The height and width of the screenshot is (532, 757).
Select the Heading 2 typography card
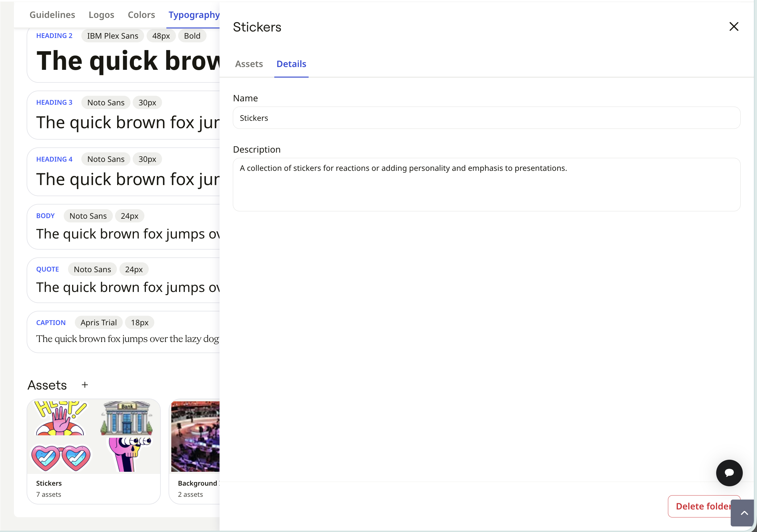(123, 55)
